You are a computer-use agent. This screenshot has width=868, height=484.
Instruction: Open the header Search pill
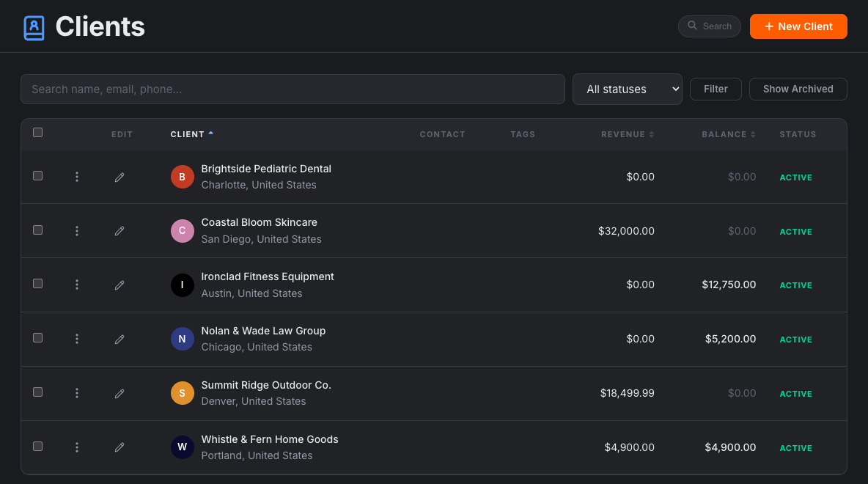pyautogui.click(x=709, y=26)
